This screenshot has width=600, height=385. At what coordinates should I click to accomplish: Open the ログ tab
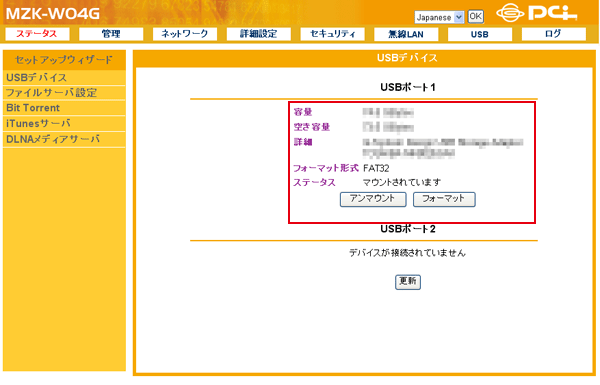pyautogui.click(x=554, y=34)
